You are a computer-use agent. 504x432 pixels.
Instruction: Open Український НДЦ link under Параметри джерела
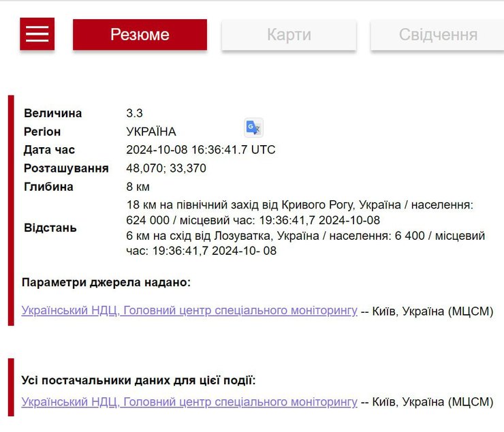point(189,311)
